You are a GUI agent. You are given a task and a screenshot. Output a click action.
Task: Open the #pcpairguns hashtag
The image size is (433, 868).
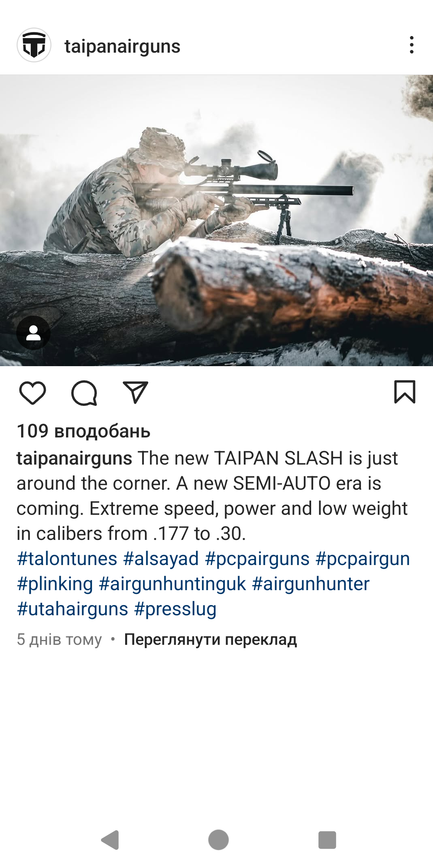[x=258, y=559]
